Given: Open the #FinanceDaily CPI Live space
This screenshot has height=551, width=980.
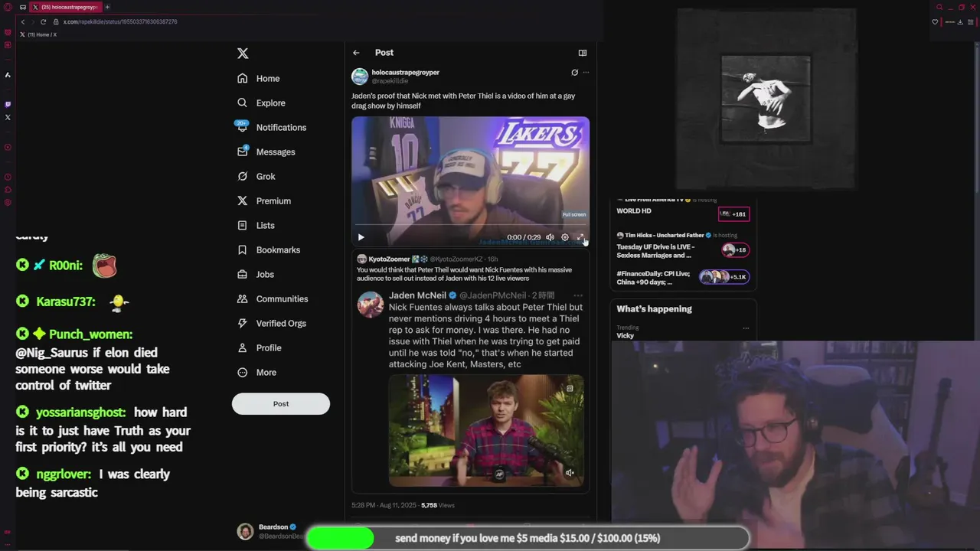Looking at the screenshot, I should 653,278.
